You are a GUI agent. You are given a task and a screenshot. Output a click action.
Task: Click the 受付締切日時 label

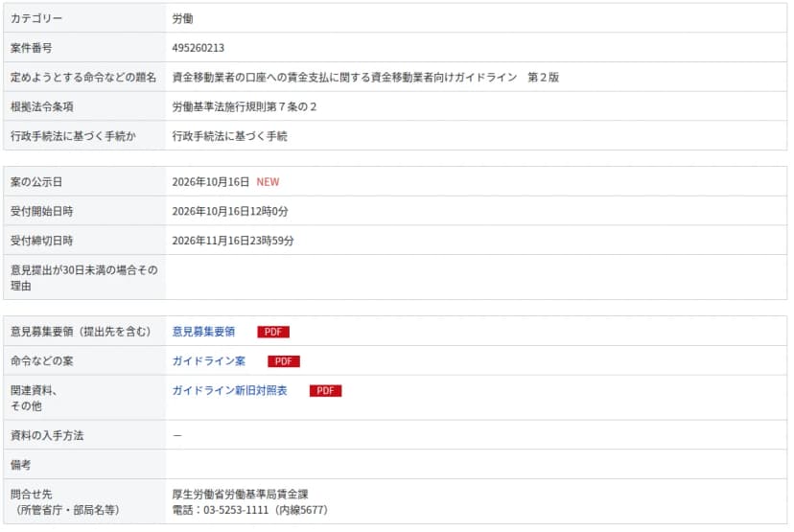coord(42,241)
